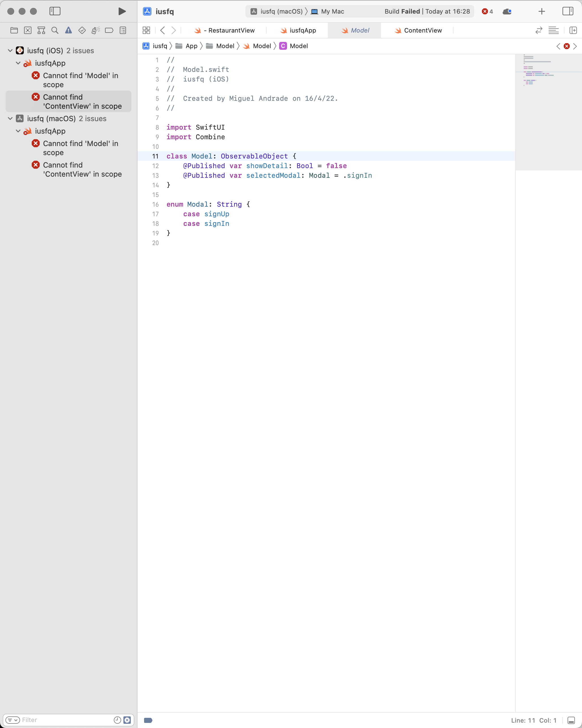582x728 pixels.
Task: Open the Breakpoint navigator icon
Action: 109,30
